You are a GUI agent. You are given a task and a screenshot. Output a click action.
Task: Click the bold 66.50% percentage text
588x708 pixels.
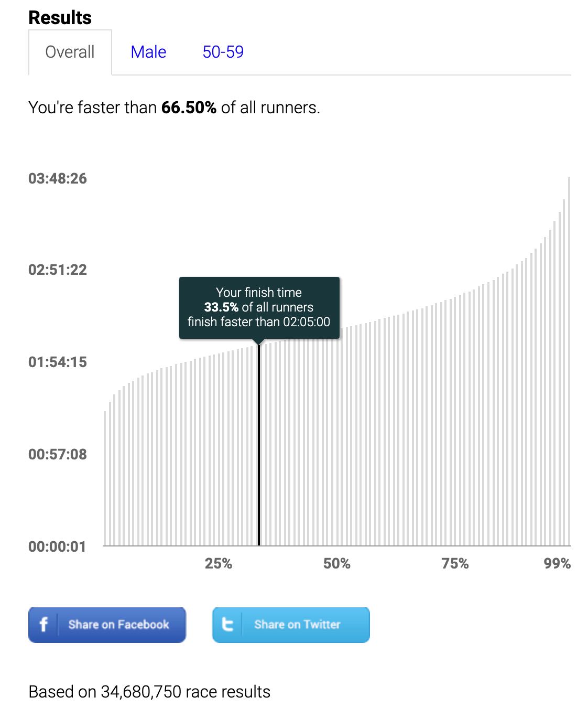coord(189,108)
